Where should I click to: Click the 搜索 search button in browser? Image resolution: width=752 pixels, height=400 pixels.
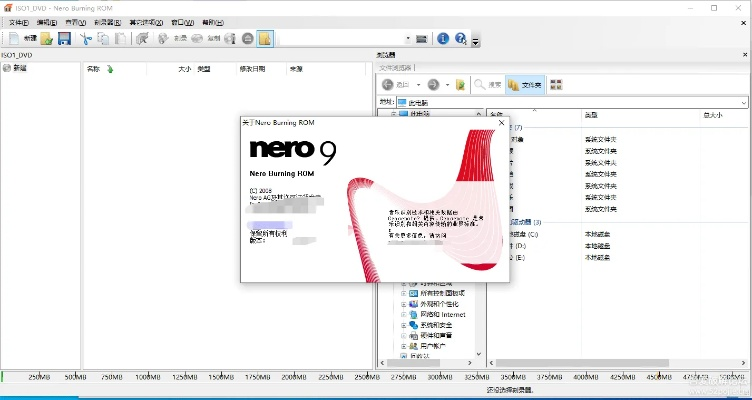(488, 85)
